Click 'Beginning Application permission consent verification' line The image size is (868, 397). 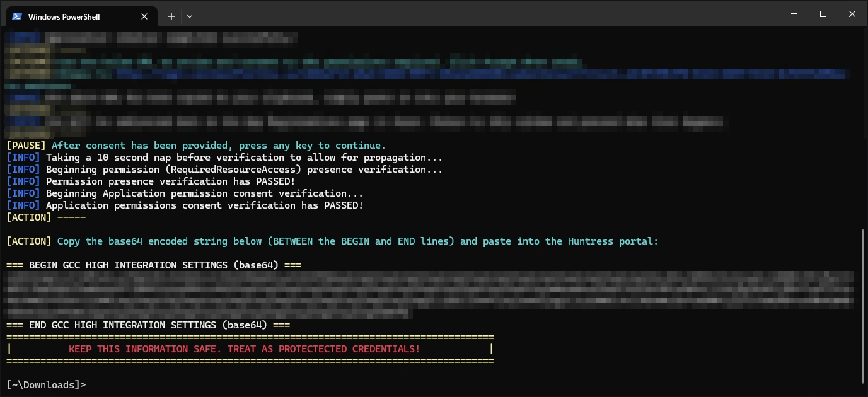tap(185, 193)
